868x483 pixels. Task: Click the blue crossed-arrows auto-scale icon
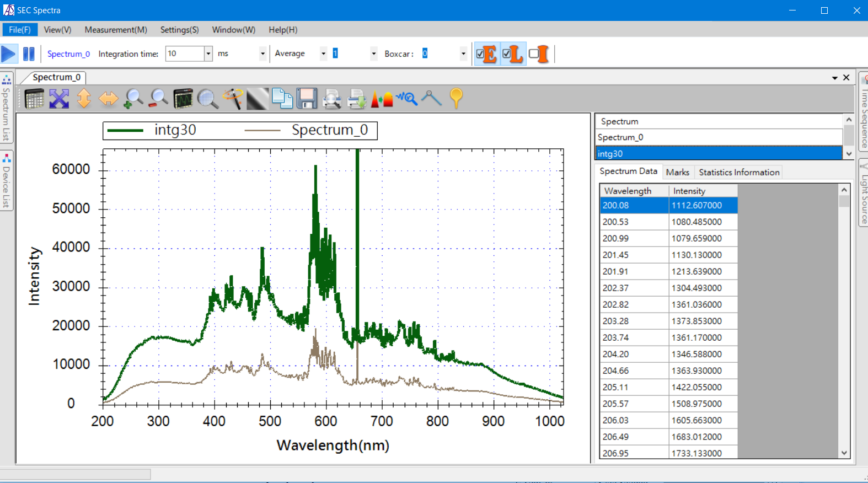tap(59, 99)
